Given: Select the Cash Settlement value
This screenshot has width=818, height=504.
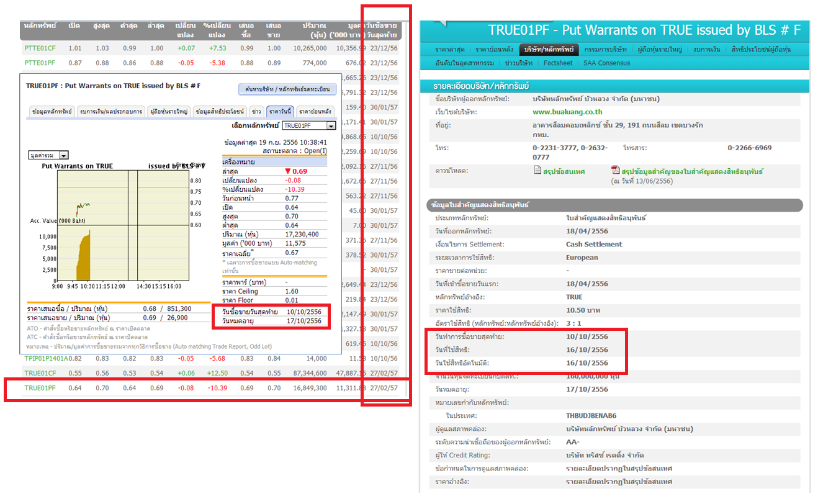Looking at the screenshot, I should (x=594, y=245).
